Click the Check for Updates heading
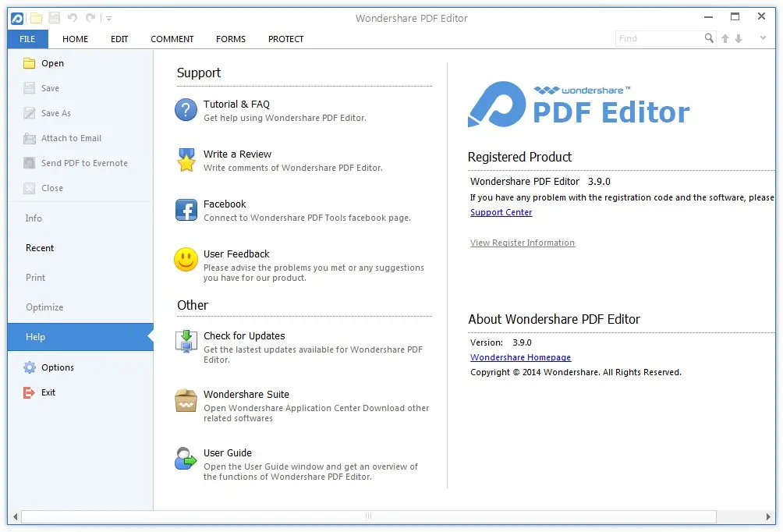This screenshot has height=532, width=783. coord(244,335)
